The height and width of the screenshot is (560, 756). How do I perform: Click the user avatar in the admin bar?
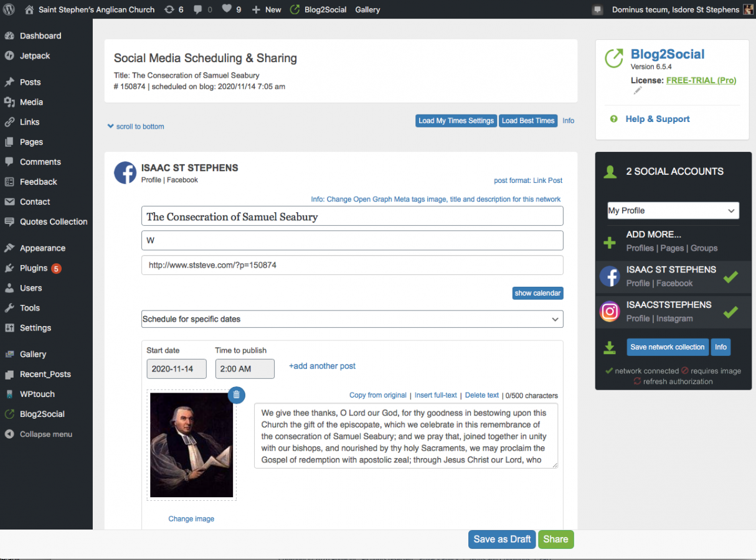[x=748, y=9]
